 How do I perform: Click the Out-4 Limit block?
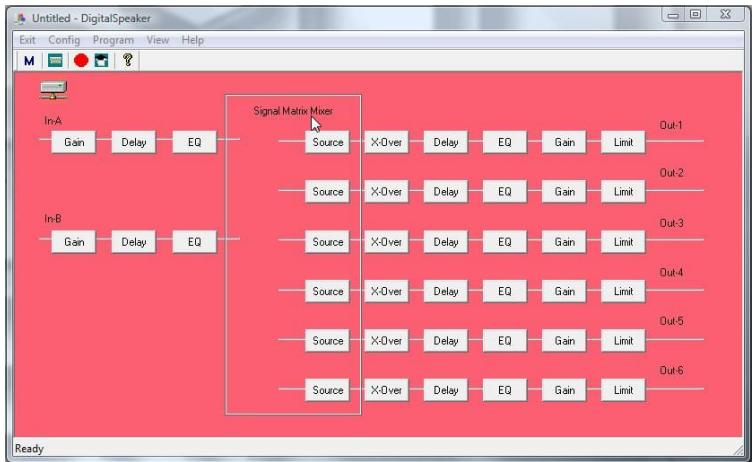[623, 291]
